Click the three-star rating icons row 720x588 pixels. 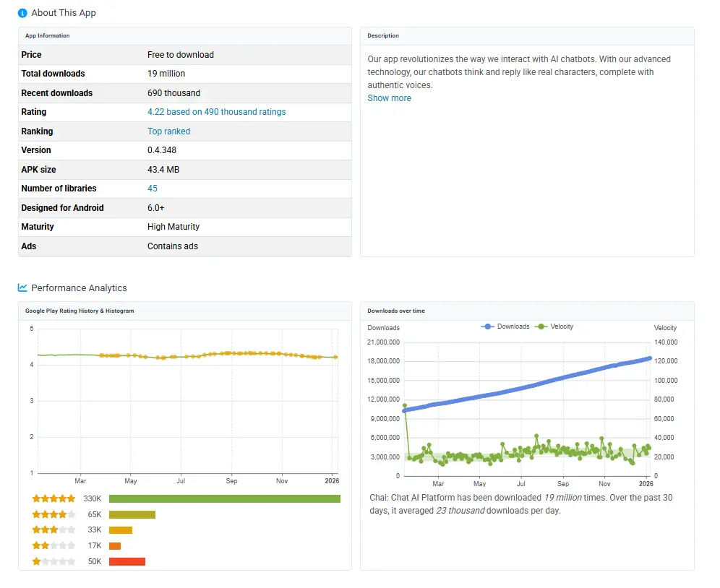53,530
